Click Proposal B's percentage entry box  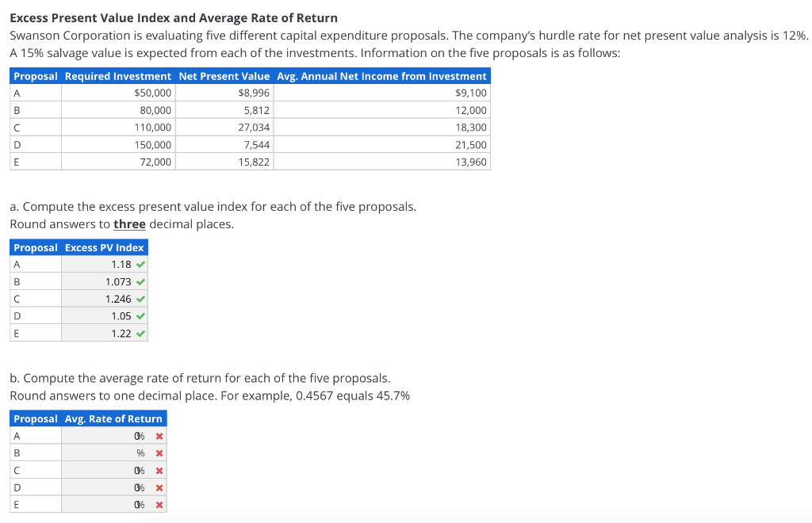coord(103,452)
